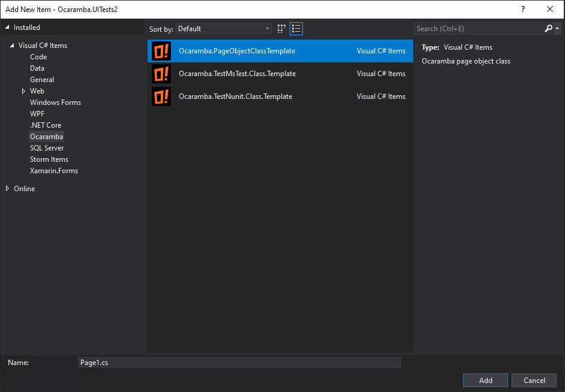This screenshot has height=392, width=565.
Task: Expand the Online category
Action: (7, 189)
